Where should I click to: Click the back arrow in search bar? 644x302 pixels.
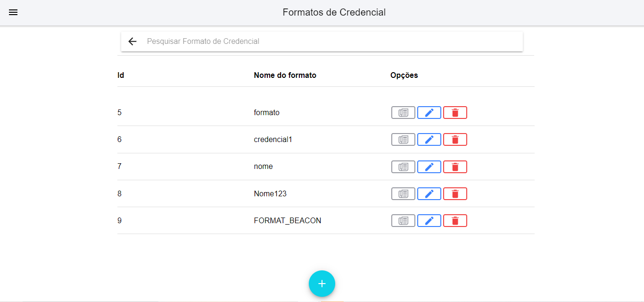pos(132,42)
